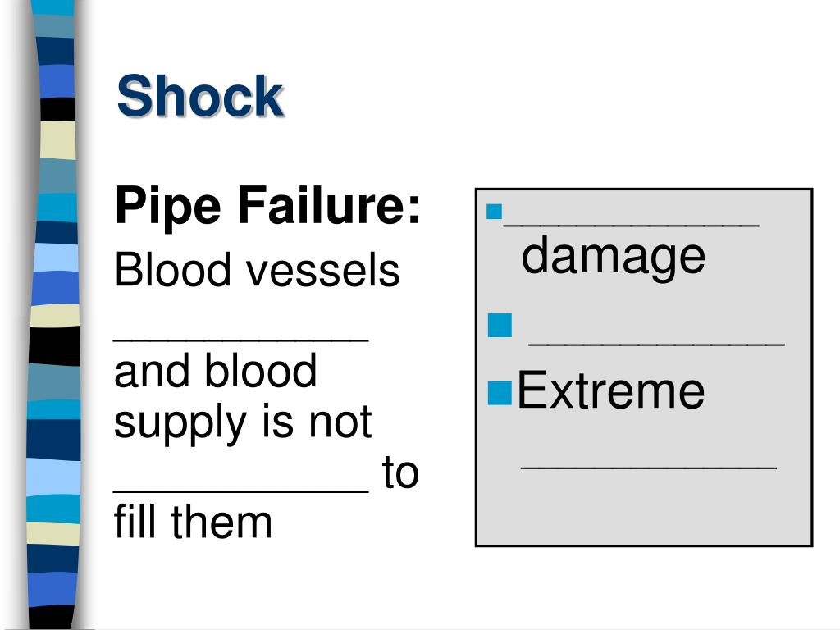Click the 'fill them' text

click(x=193, y=521)
